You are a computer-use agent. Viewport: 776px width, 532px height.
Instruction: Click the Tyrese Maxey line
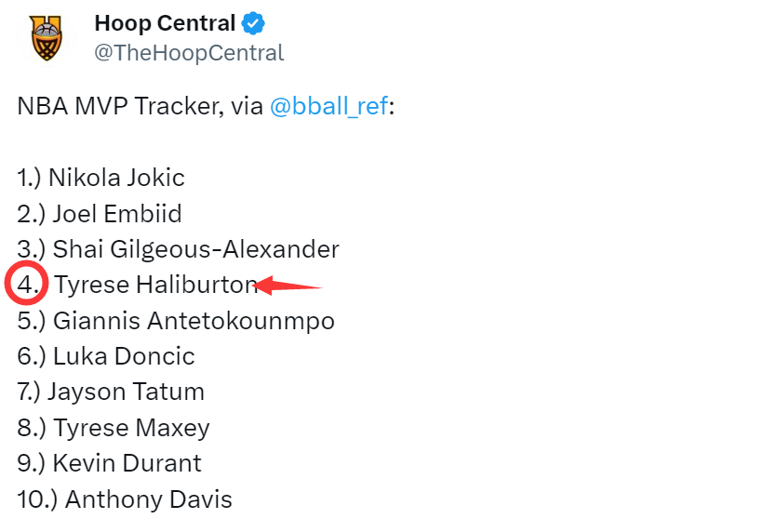pyautogui.click(x=131, y=428)
